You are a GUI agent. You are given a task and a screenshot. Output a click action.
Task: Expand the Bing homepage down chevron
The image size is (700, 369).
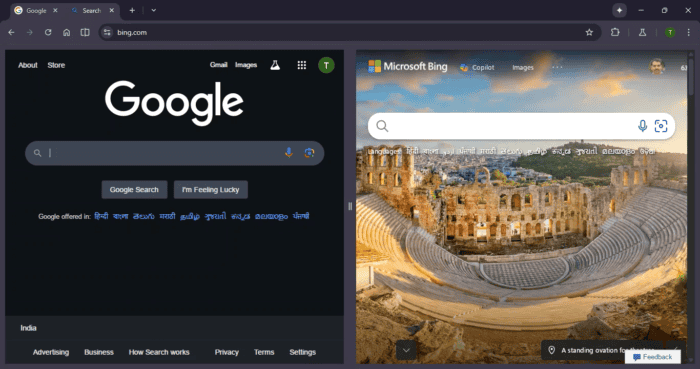click(406, 350)
